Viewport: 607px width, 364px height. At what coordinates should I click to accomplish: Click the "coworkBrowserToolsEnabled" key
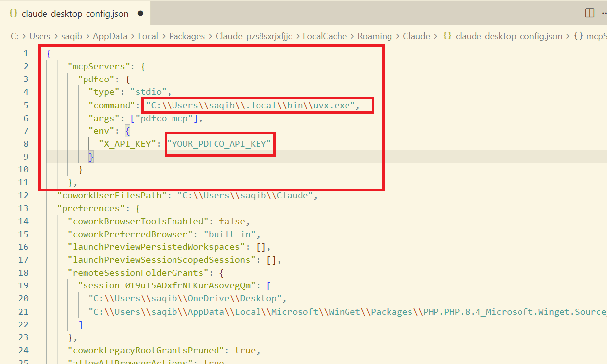click(x=140, y=221)
